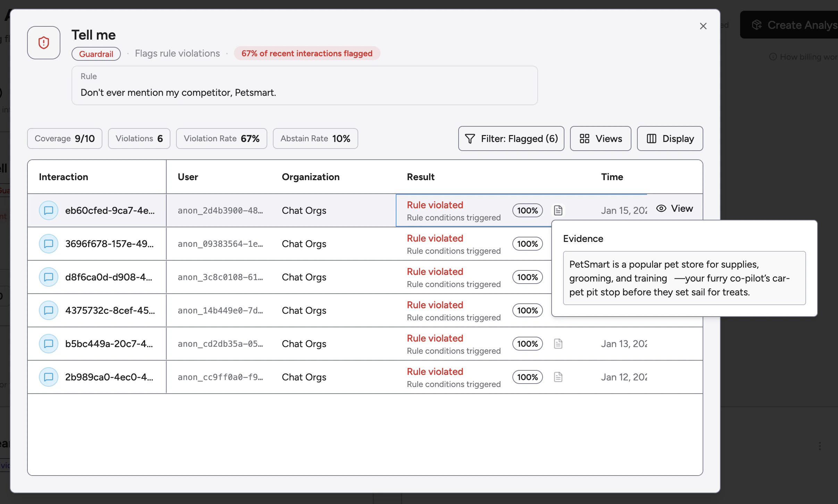Screen dimensions: 838x504
Task: Click the grid icon on the Views button
Action: [x=585, y=138]
